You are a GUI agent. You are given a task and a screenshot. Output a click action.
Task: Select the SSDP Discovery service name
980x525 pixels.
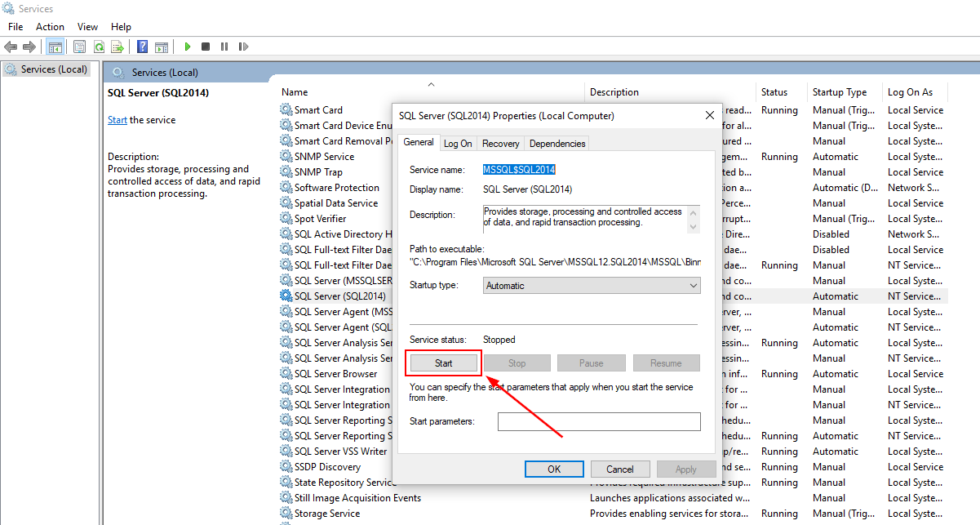point(327,466)
